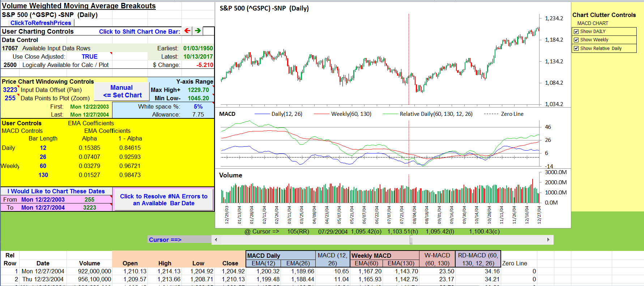
Task: Toggle the Show DAILY checkbox
Action: 576,31
